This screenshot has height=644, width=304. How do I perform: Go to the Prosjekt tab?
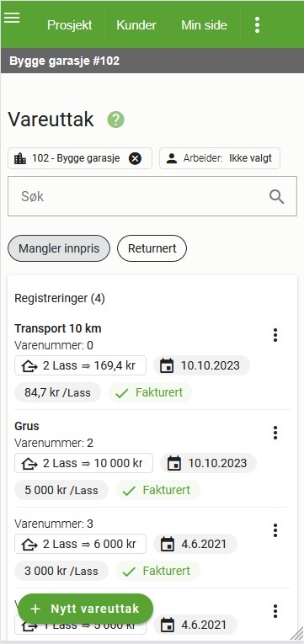[69, 25]
